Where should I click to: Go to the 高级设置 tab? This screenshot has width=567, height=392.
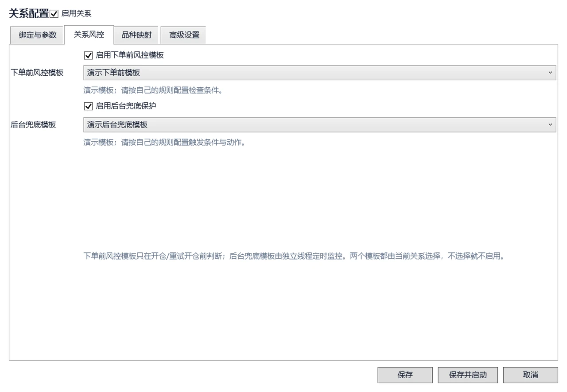coord(184,35)
